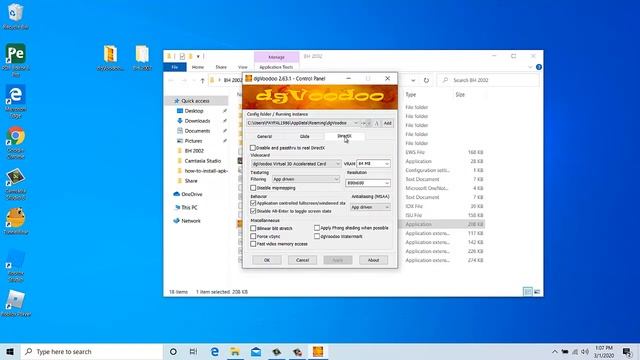This screenshot has height=360, width=640.
Task: Go up one folder in Explorer
Action: [x=202, y=80]
